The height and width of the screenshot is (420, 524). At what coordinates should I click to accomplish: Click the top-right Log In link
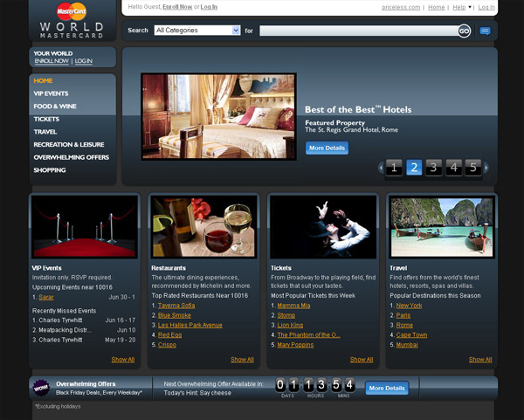tap(486, 7)
